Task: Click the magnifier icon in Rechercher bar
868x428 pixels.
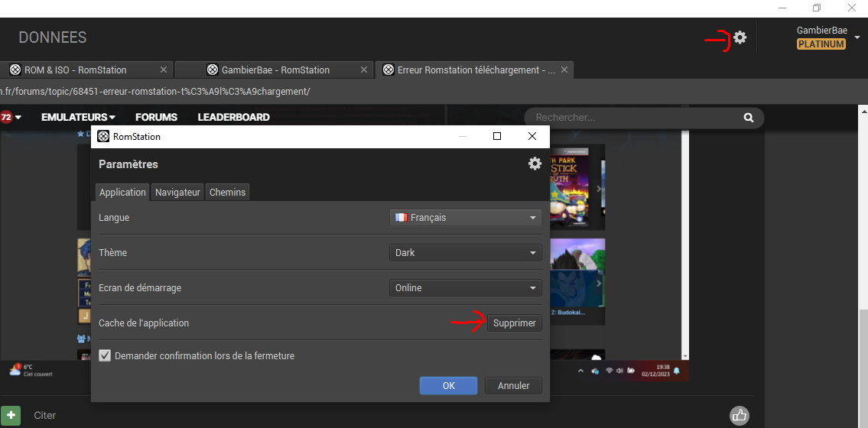Action: tap(749, 118)
